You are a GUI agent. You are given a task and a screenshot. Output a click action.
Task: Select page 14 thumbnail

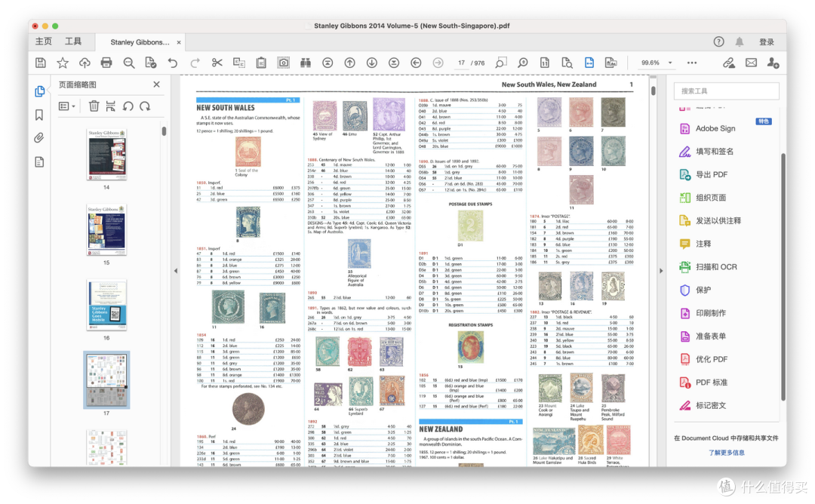click(x=106, y=155)
